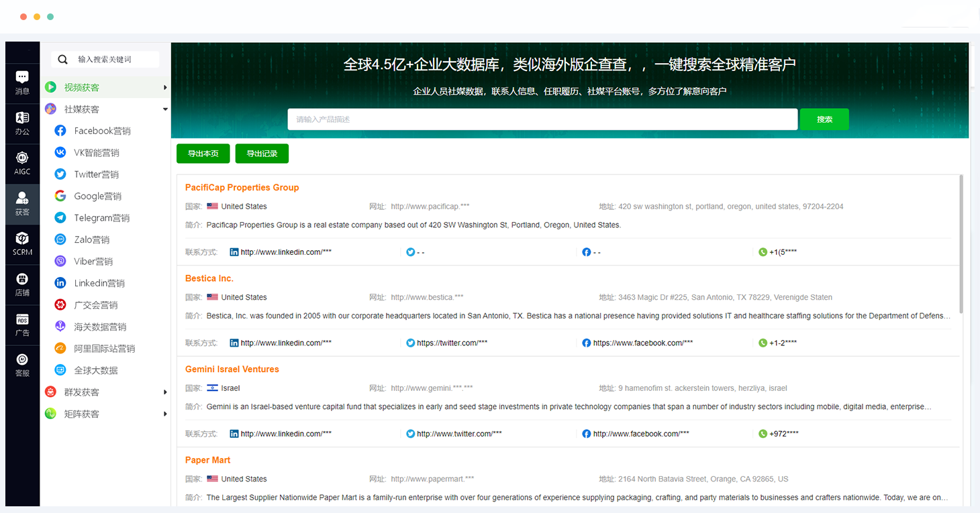
Task: Collapse the 社媒获客 section arrow
Action: point(165,109)
